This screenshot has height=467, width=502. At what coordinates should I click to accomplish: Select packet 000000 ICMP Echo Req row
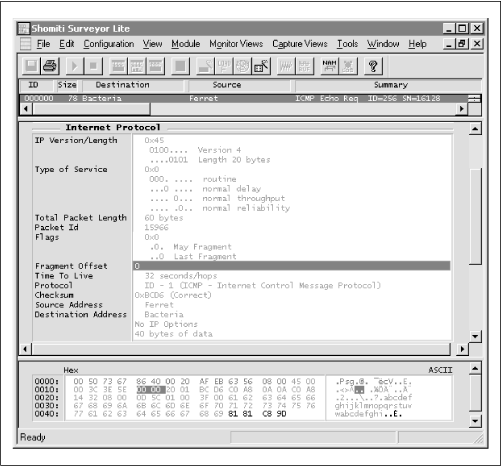click(243, 99)
